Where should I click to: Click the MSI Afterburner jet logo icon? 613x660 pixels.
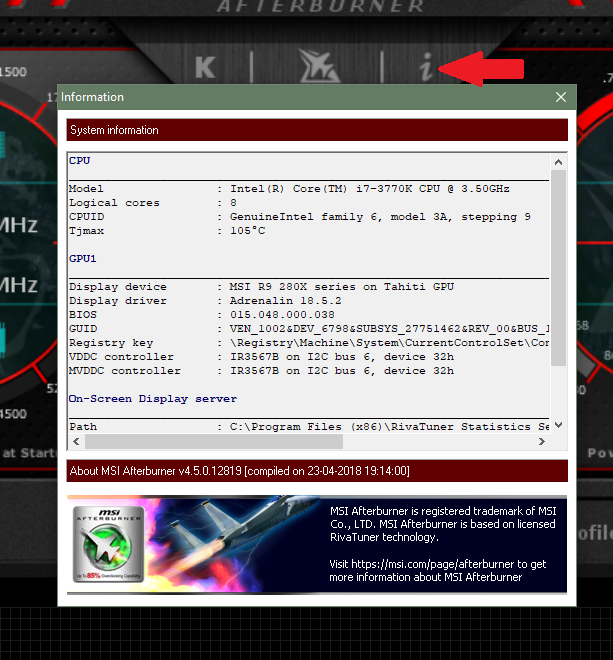[319, 66]
